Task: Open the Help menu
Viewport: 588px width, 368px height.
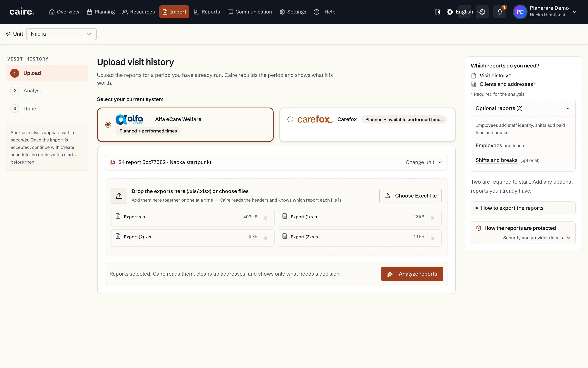Action: (325, 12)
